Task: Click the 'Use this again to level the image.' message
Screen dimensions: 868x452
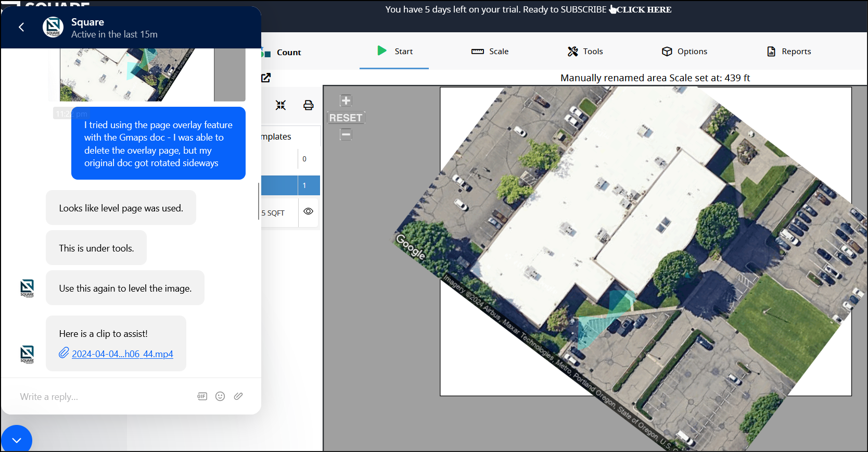Action: (125, 288)
